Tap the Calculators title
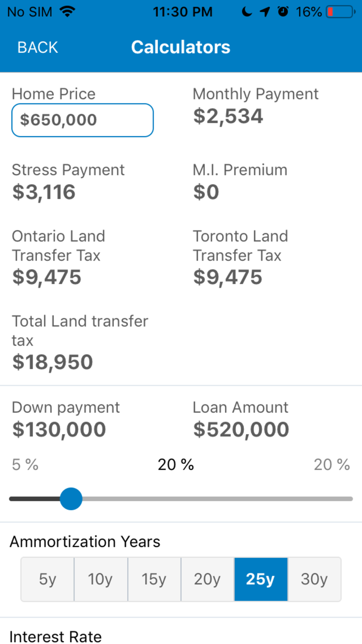Screen dimensions: 362x644 click(181, 47)
